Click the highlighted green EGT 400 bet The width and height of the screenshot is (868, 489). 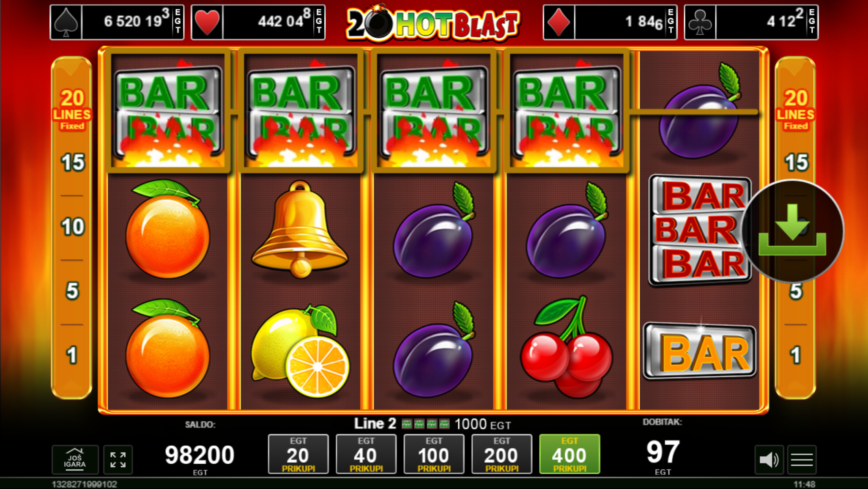tap(570, 454)
